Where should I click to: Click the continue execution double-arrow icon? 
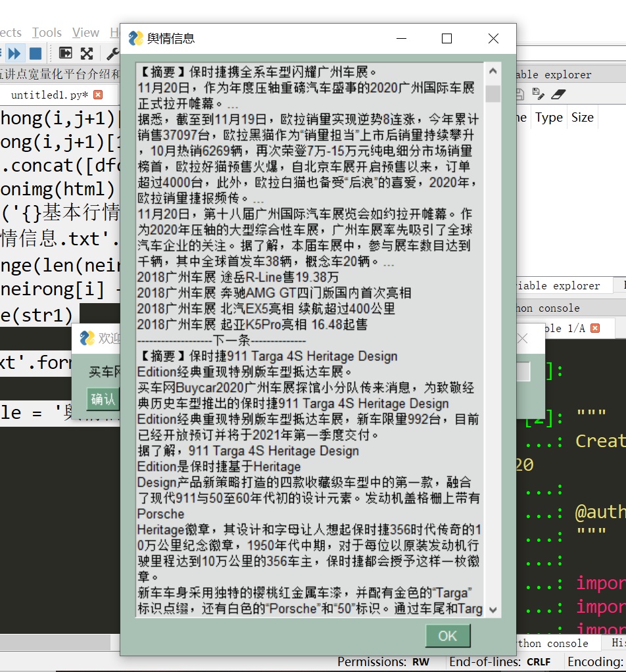click(14, 53)
